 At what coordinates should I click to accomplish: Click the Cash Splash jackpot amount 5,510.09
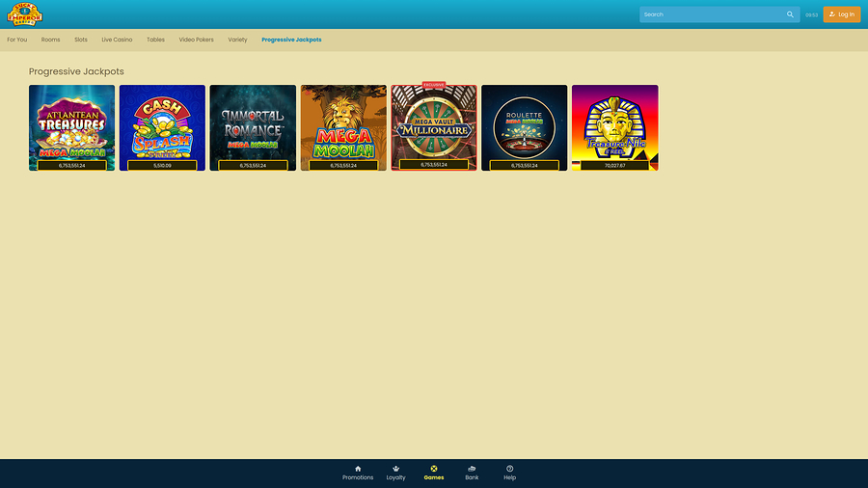(162, 166)
